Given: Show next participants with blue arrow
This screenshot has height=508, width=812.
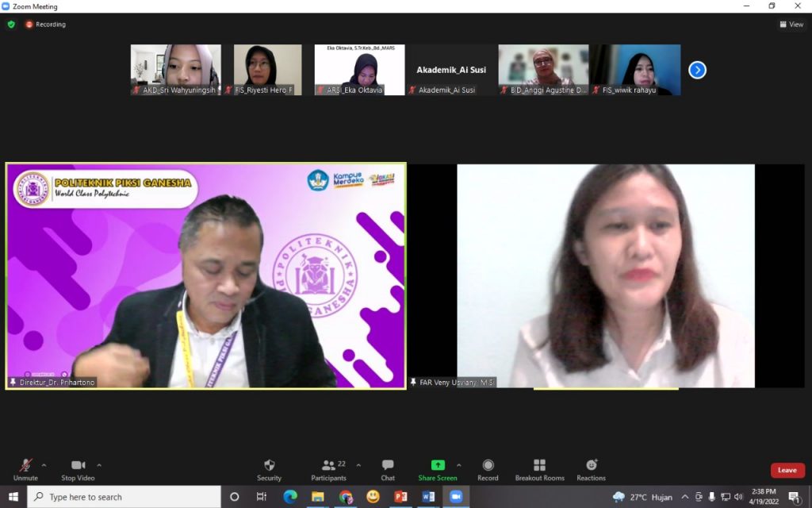Looking at the screenshot, I should coord(697,70).
